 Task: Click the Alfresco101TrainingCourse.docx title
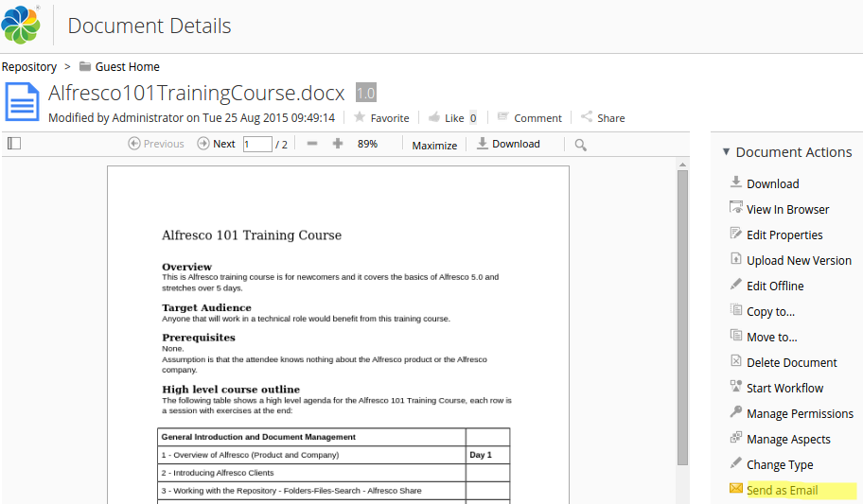coord(197,93)
